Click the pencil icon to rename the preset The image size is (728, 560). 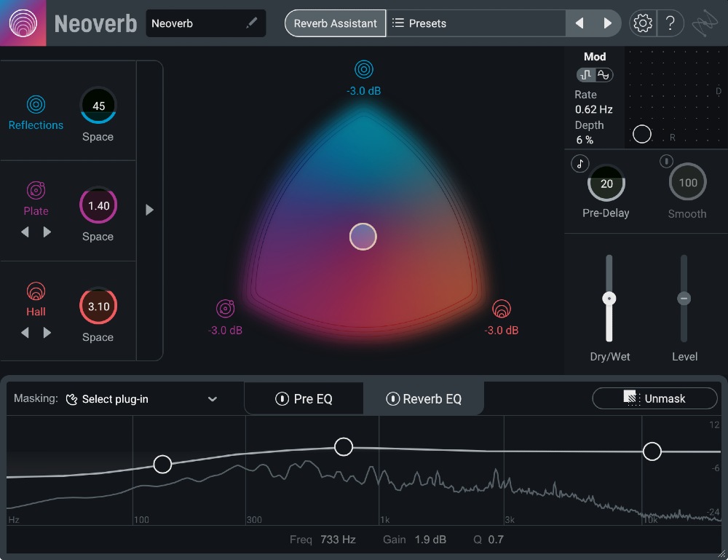251,23
